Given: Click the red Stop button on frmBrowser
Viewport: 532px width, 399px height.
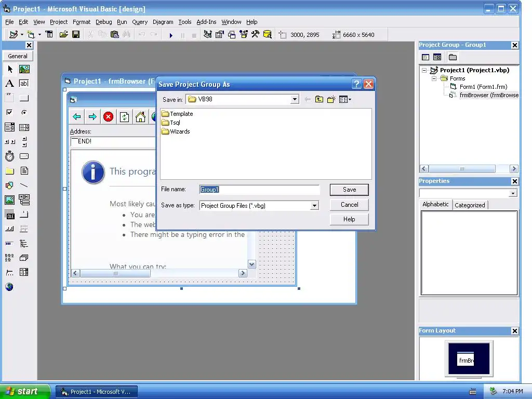Looking at the screenshot, I should [x=108, y=117].
